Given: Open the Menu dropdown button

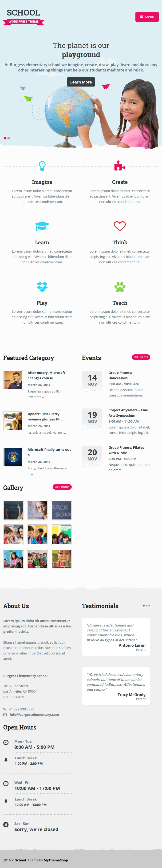Looking at the screenshot, I should point(147,17).
